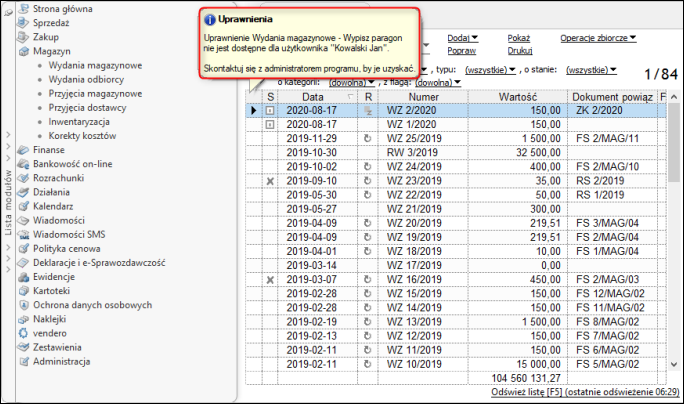Open the Operacje zbiorcze dropdown

click(598, 38)
